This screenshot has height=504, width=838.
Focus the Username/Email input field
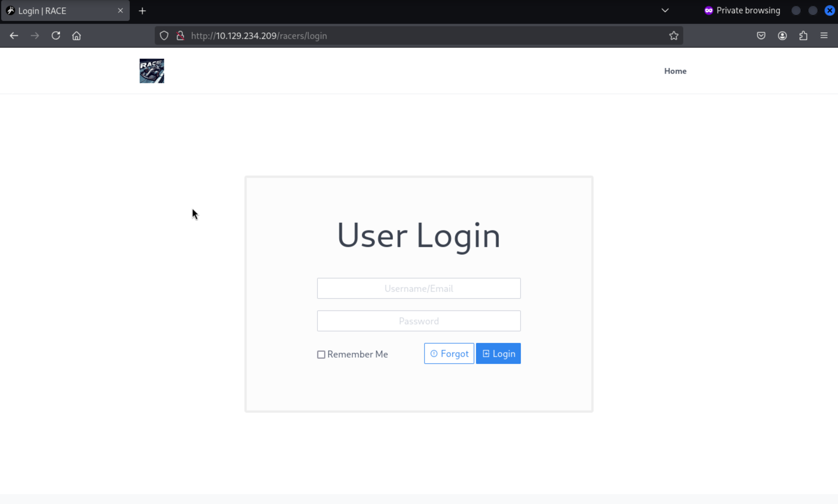tap(418, 288)
